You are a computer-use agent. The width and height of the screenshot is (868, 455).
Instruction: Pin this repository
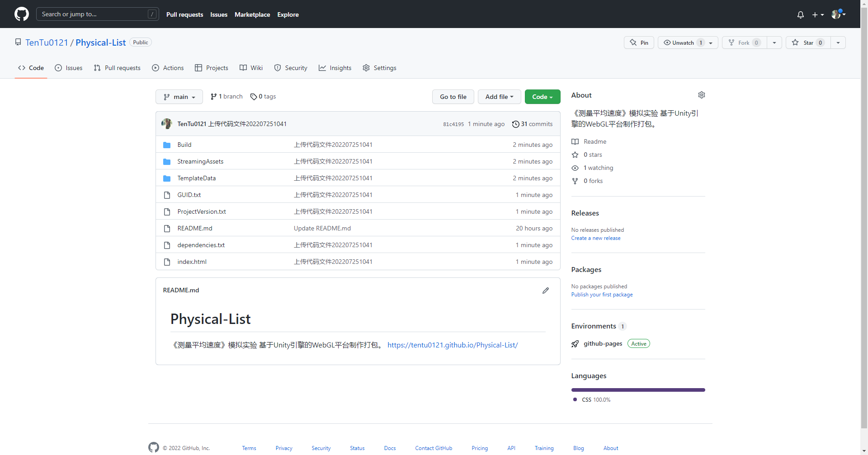click(x=639, y=42)
